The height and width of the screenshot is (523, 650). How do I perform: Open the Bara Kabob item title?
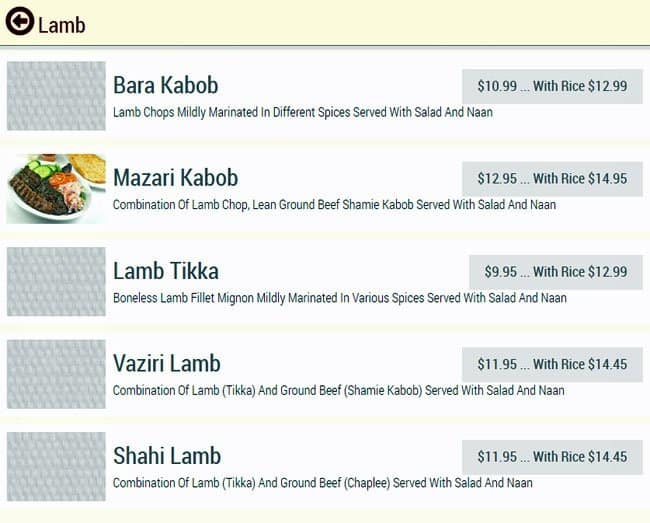[166, 85]
